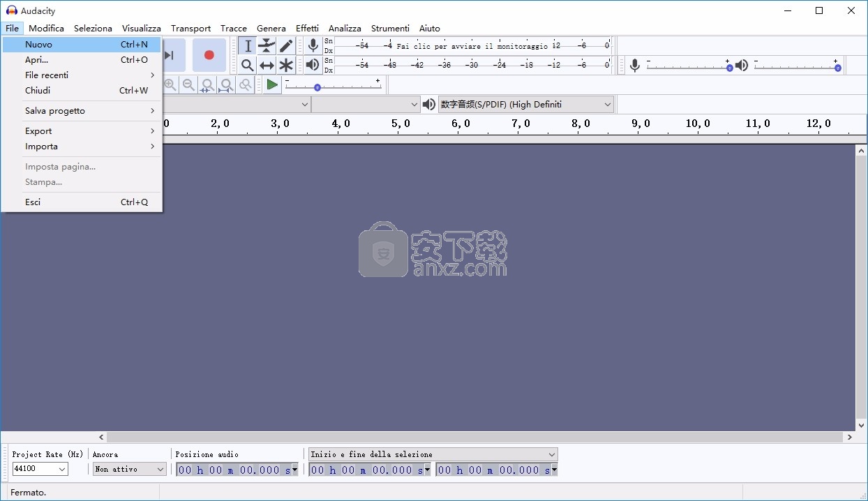Image resolution: width=868 pixels, height=501 pixels.
Task: Click the 'Fermato.' status bar text
Action: coord(29,493)
